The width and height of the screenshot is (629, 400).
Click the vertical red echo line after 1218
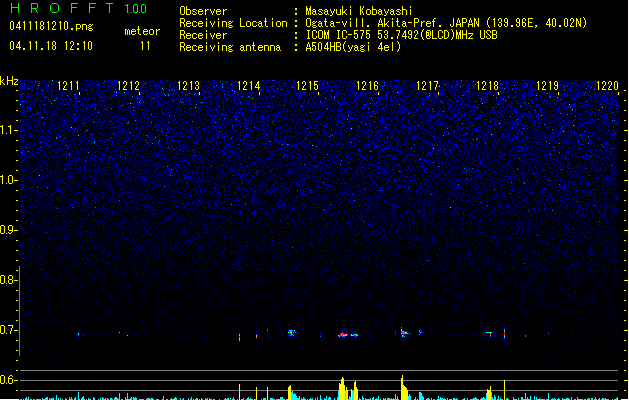tap(504, 333)
